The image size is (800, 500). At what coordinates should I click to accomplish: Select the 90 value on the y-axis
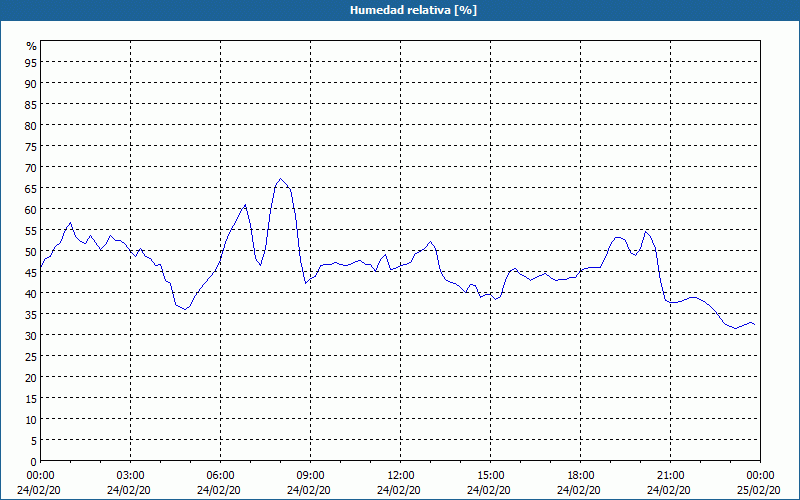coord(31,83)
